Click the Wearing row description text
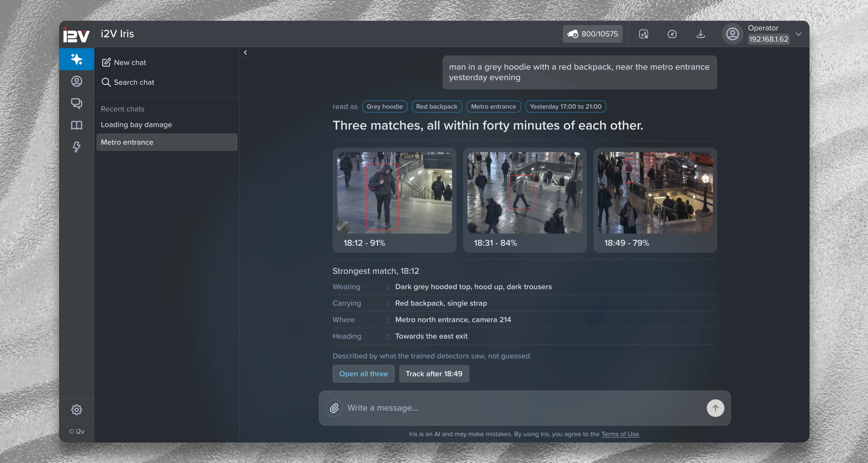This screenshot has height=463, width=868. click(473, 287)
